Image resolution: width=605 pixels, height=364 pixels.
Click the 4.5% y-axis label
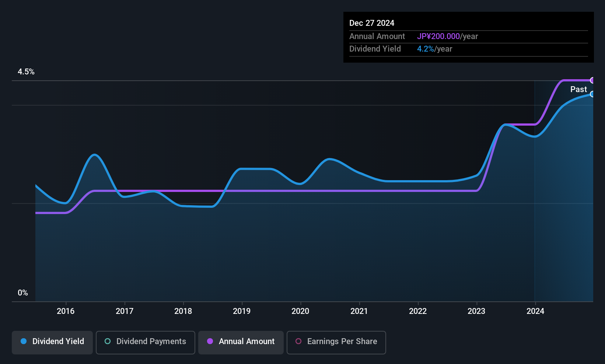tap(26, 72)
